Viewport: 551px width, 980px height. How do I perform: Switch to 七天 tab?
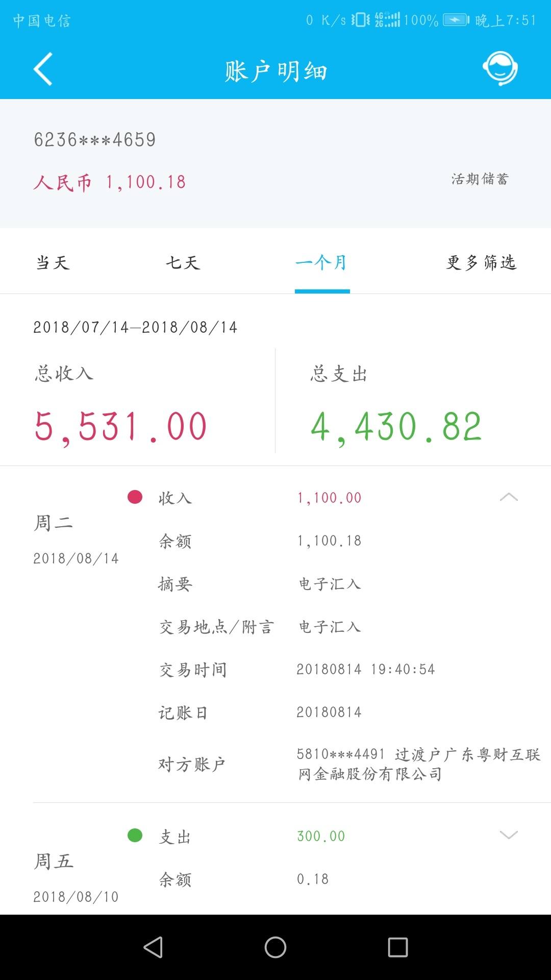click(183, 262)
